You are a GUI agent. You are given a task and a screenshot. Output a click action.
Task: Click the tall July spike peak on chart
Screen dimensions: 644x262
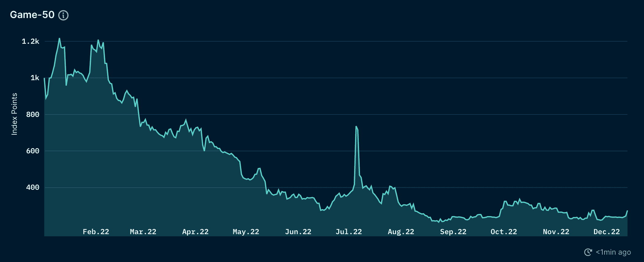pos(356,126)
